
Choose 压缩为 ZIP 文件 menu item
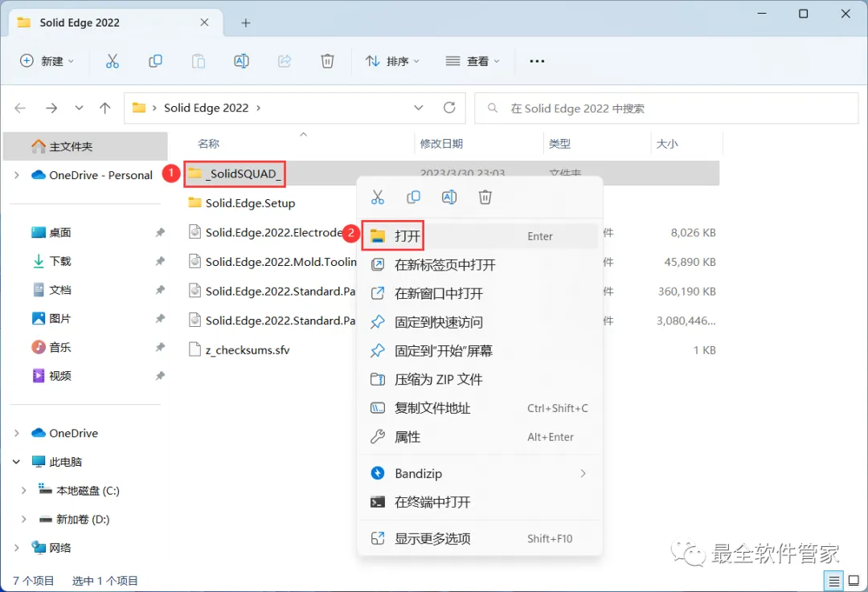(480, 380)
